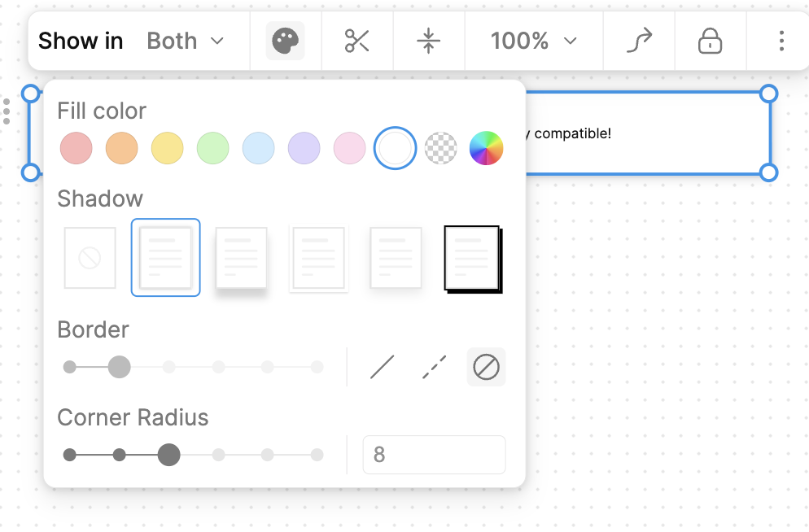
Task: Select the dashed line border style
Action: tap(435, 367)
